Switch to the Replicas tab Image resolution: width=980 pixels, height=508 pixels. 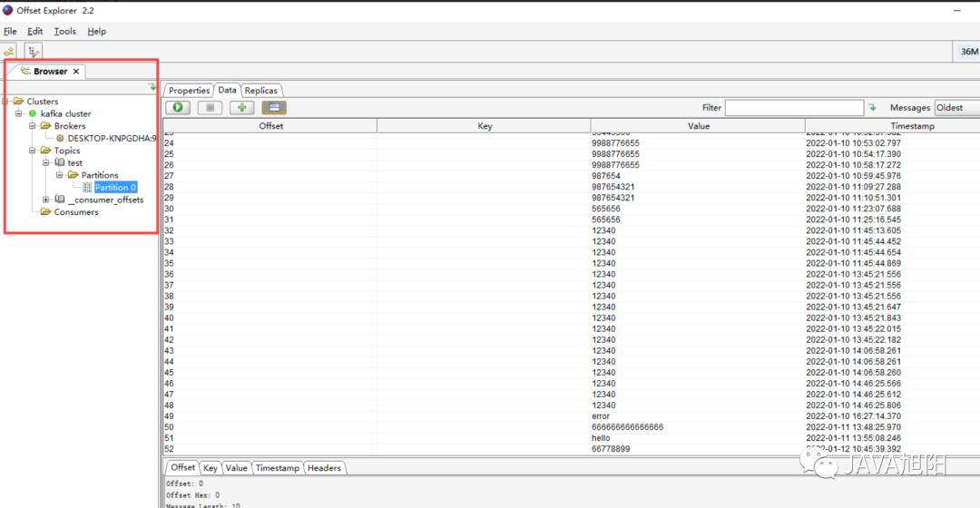(x=261, y=91)
